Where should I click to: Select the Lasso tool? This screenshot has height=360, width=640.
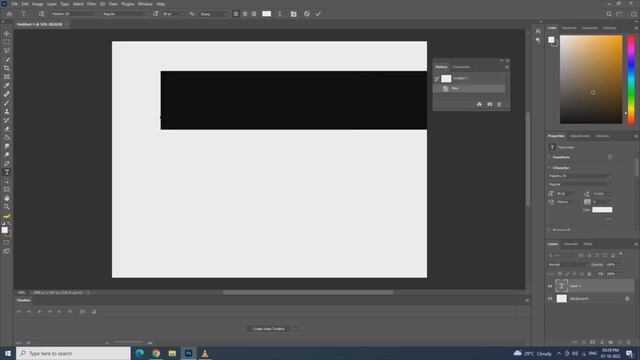(7, 51)
